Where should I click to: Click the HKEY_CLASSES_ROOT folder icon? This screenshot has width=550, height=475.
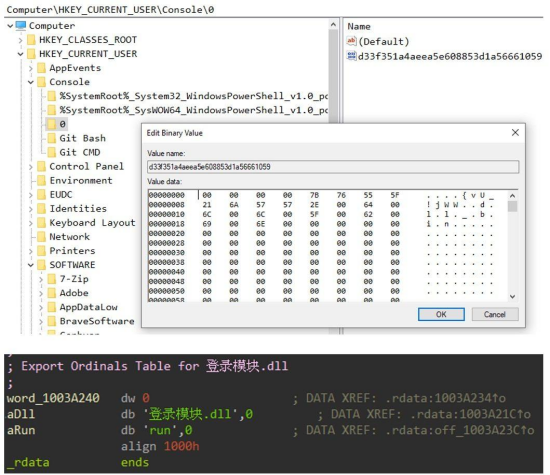click(x=31, y=40)
